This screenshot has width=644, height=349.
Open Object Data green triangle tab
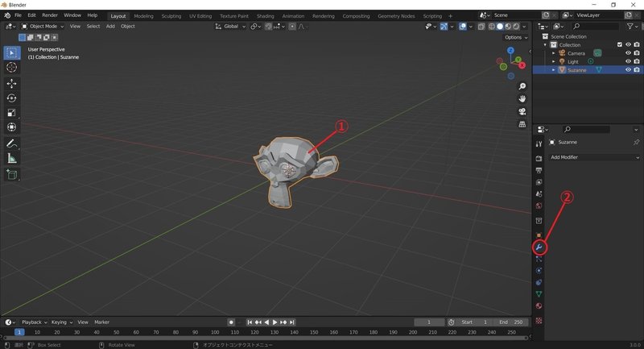tap(539, 294)
